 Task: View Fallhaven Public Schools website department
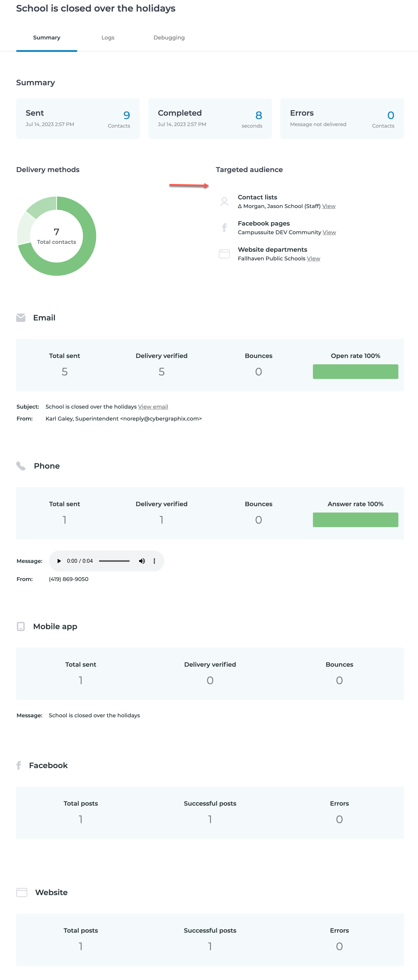[x=313, y=259]
